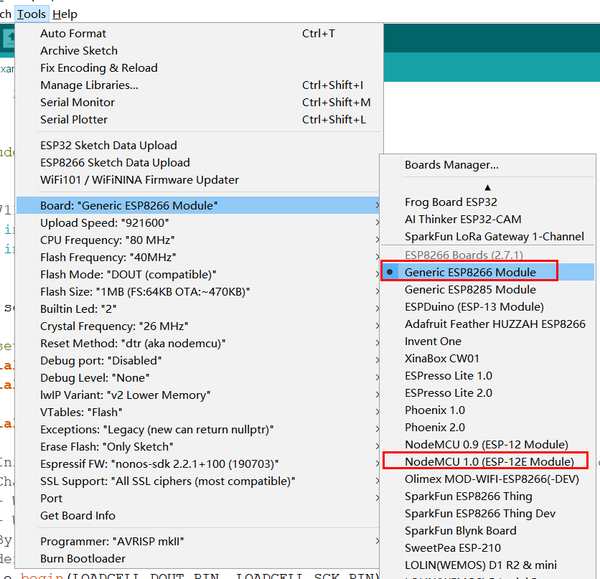This screenshot has height=579, width=600.
Task: Open the Tools menu
Action: point(31,14)
